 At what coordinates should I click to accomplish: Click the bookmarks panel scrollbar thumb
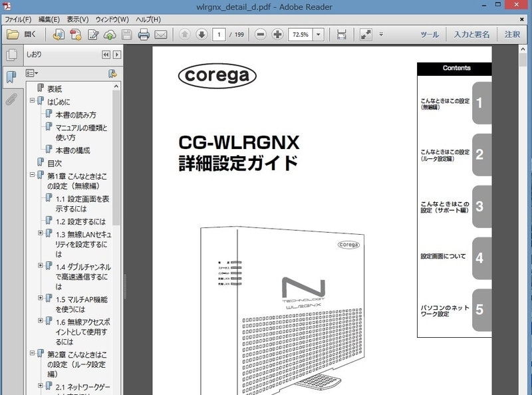(116, 158)
